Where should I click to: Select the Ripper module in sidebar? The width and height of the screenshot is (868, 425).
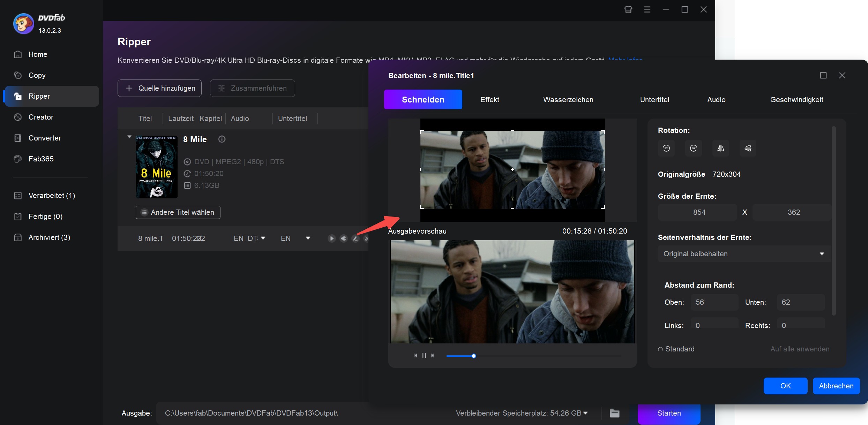[x=51, y=96]
